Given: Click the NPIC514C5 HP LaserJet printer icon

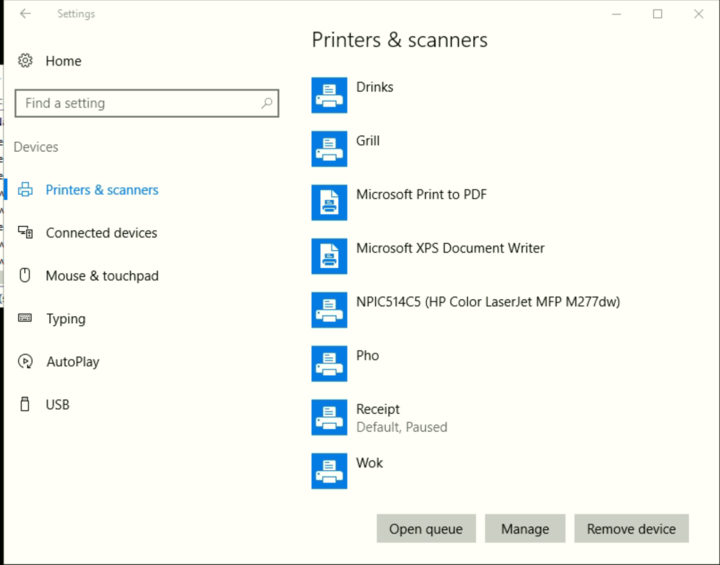Looking at the screenshot, I should (329, 310).
